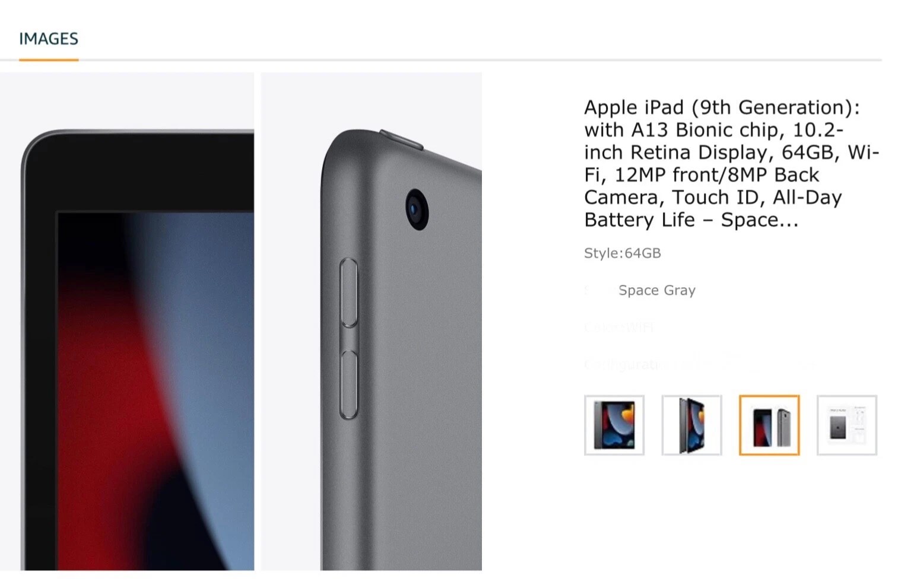
Task: Select the what's-in-the-box thumbnail
Action: coord(847,425)
